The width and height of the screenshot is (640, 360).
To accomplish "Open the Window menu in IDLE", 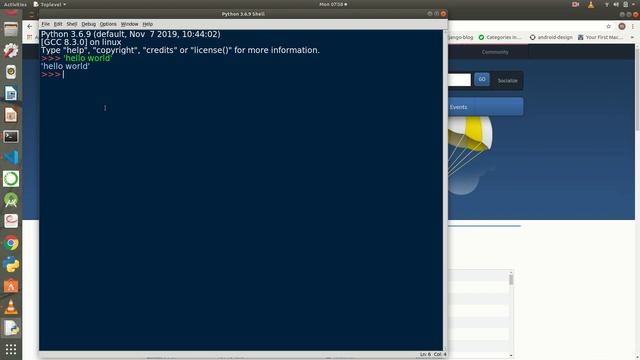I will pos(129,24).
